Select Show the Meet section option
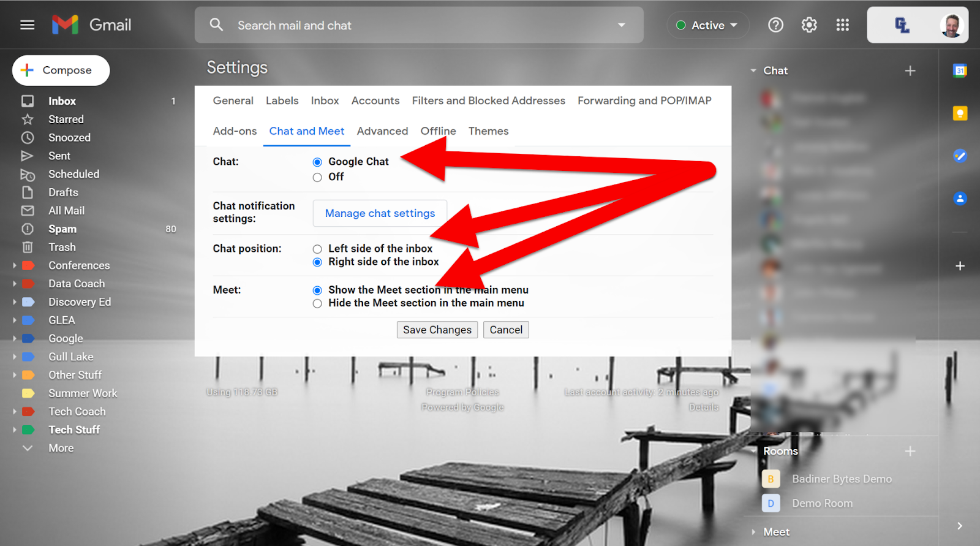 point(317,290)
